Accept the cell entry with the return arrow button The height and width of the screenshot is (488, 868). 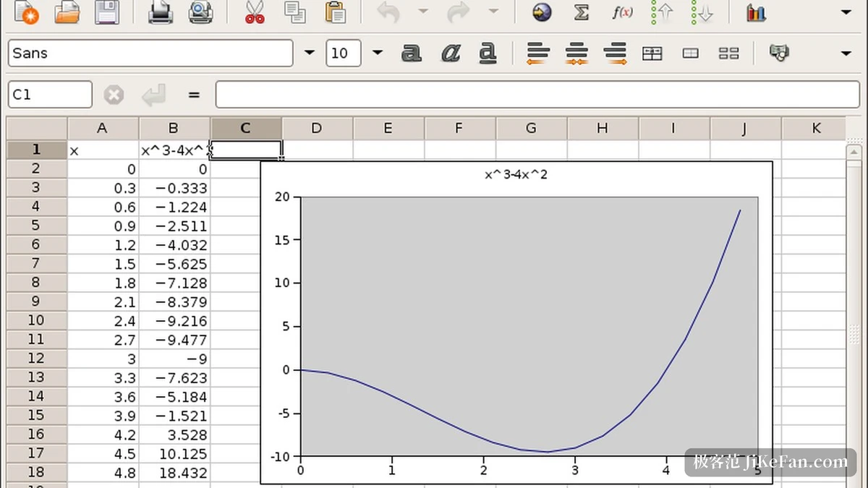pos(153,95)
